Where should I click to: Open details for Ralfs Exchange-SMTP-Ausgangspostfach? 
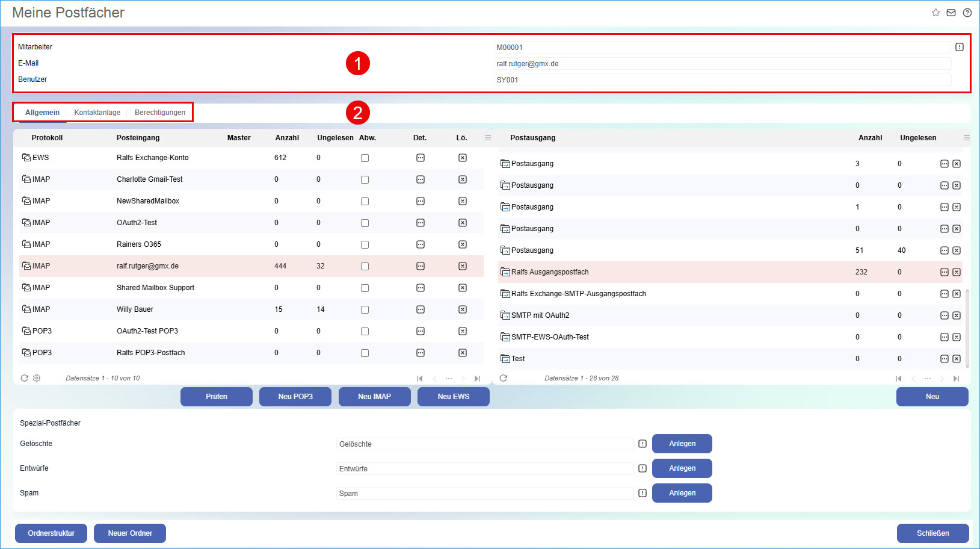945,294
